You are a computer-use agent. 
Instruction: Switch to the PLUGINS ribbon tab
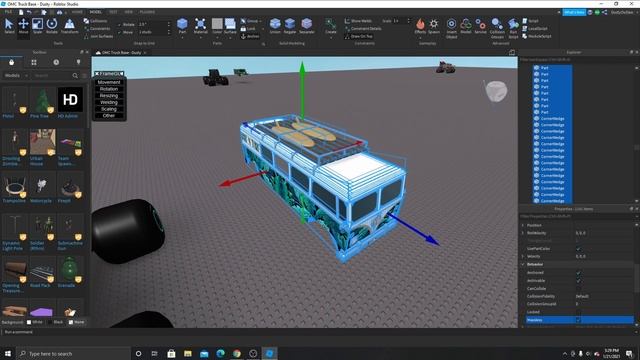pos(147,12)
